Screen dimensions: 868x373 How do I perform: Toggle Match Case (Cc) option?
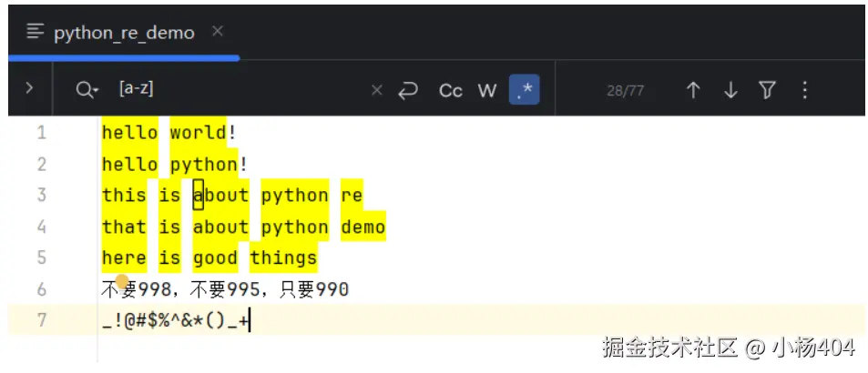[x=451, y=90]
